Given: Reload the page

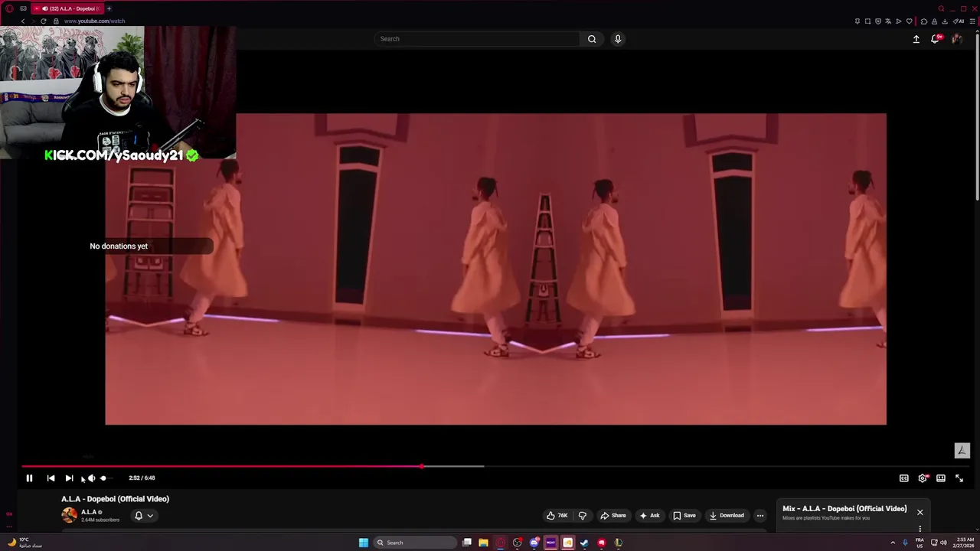Looking at the screenshot, I should [x=44, y=21].
